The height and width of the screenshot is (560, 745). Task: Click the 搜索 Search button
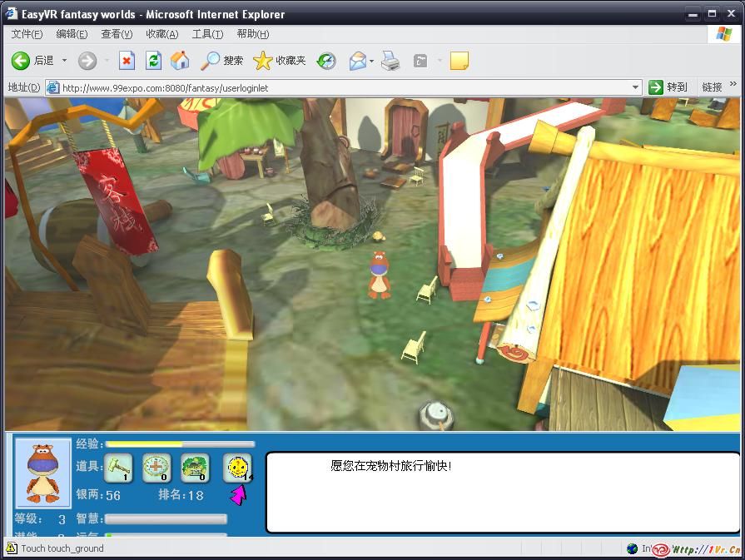222,61
